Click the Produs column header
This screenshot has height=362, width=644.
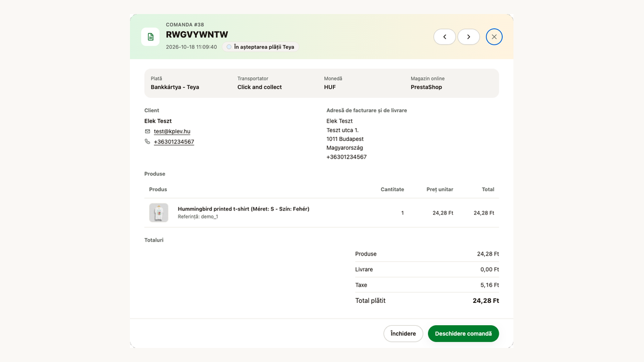158,189
